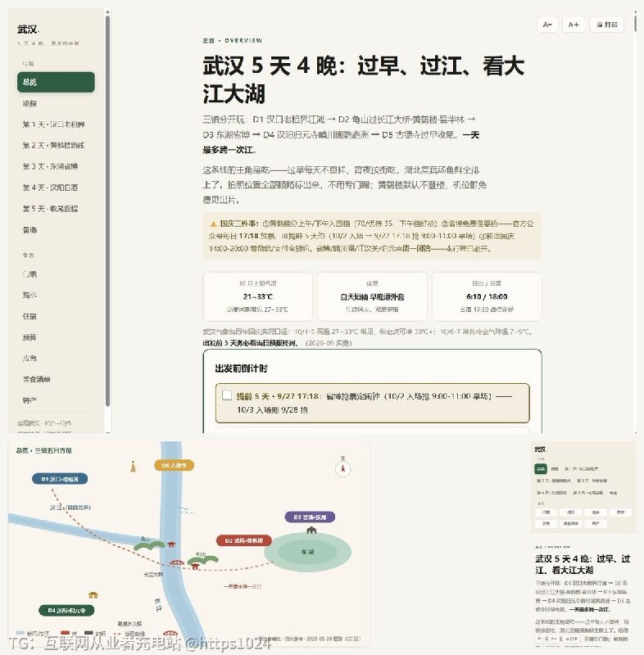Decrease font size with A- button
The image size is (644, 655).
click(x=547, y=25)
